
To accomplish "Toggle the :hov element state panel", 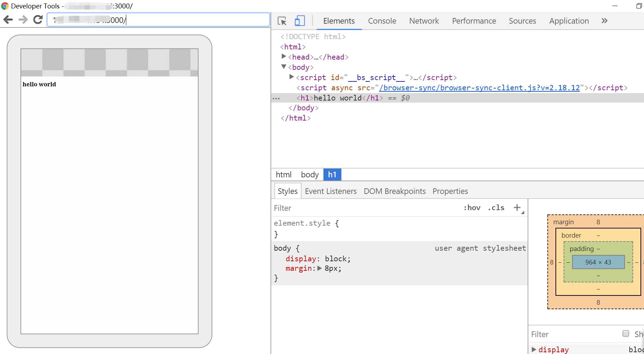I will (472, 208).
